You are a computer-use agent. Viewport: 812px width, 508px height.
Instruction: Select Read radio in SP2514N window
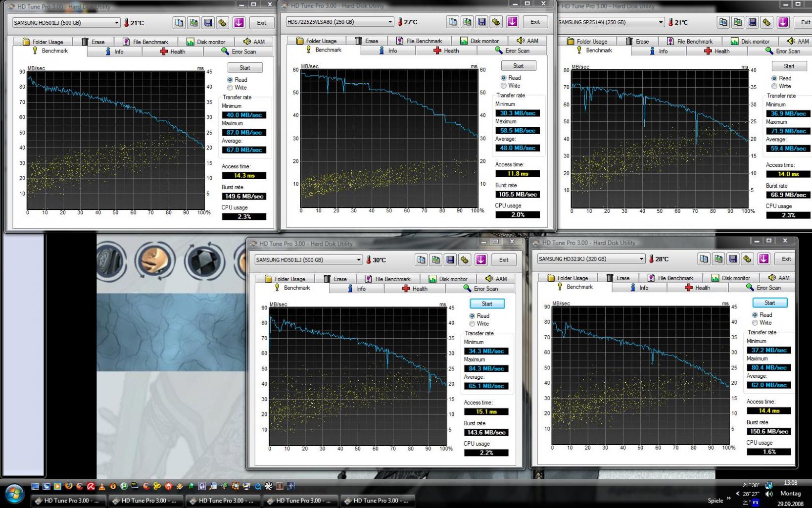(774, 78)
